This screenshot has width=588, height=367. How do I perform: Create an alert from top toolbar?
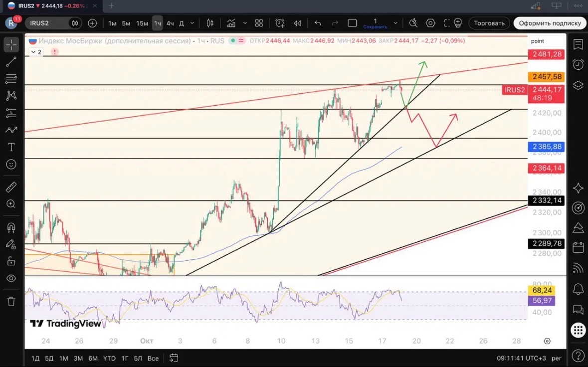click(280, 23)
